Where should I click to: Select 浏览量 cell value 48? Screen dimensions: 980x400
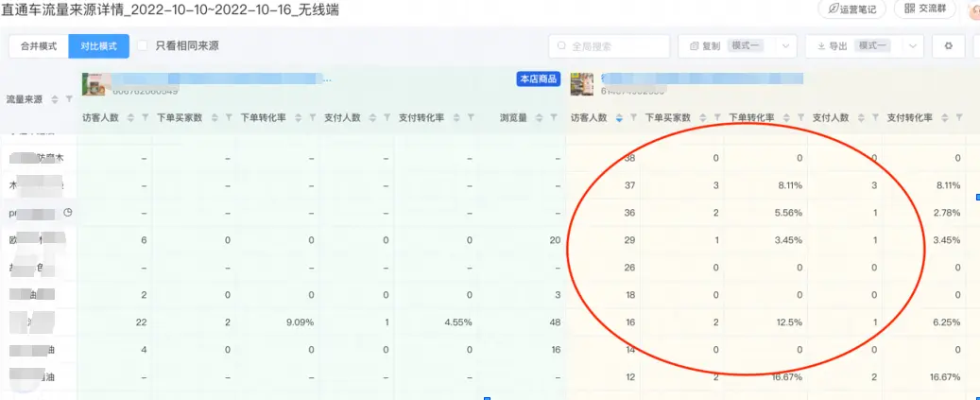coord(556,322)
